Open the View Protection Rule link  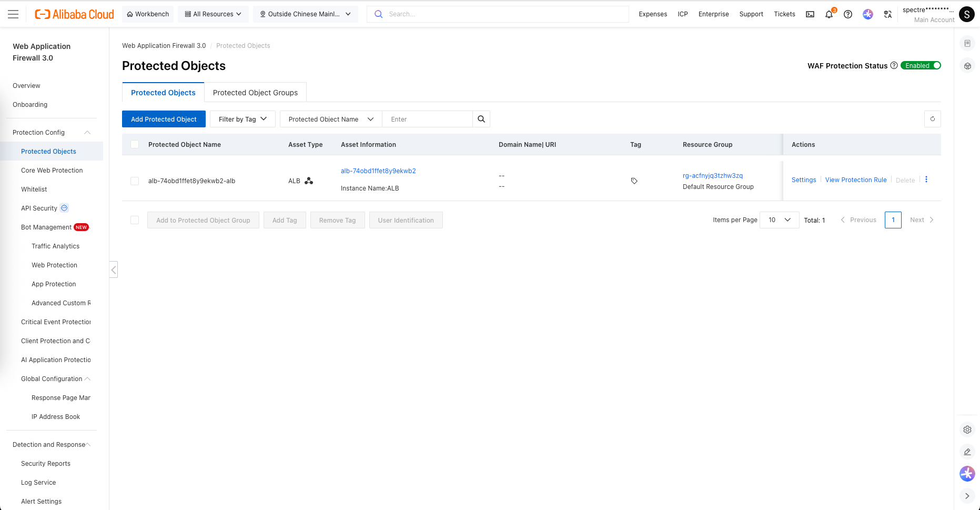coord(856,180)
